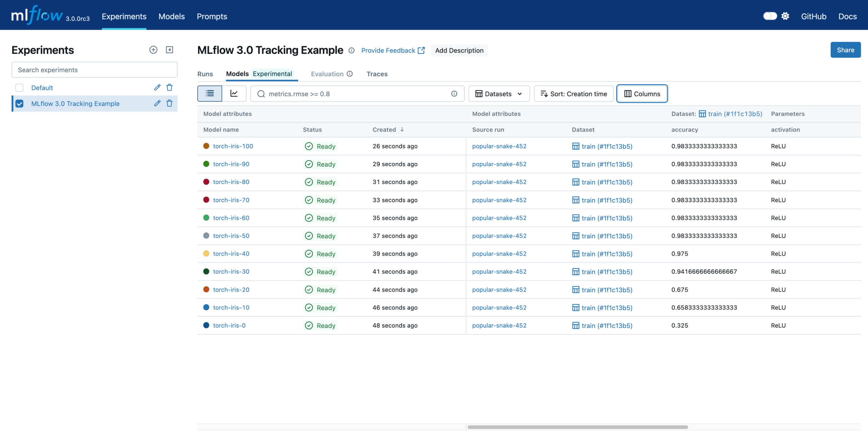Open the settings gear menu
This screenshot has width=868, height=436.
pos(786,16)
